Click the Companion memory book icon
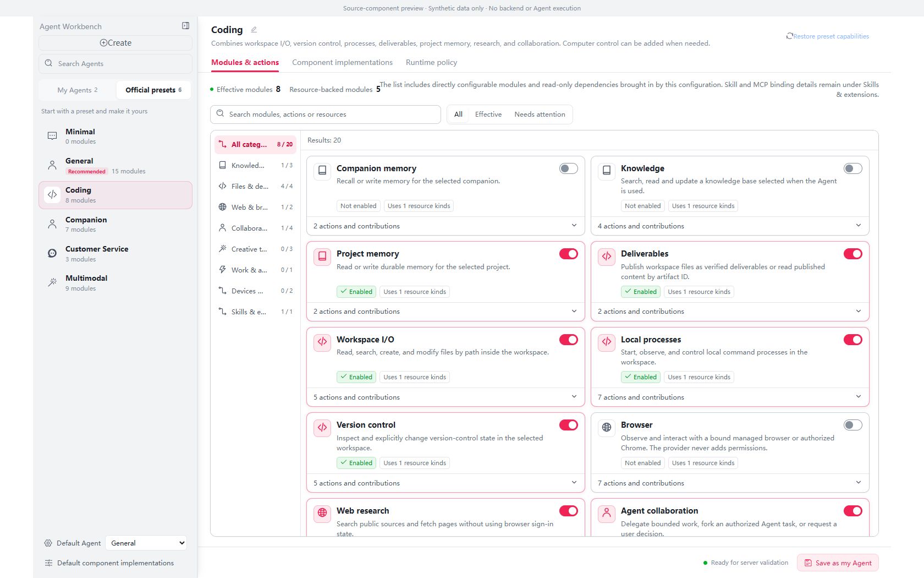Screen dimensions: 924x578 pyautogui.click(x=322, y=171)
